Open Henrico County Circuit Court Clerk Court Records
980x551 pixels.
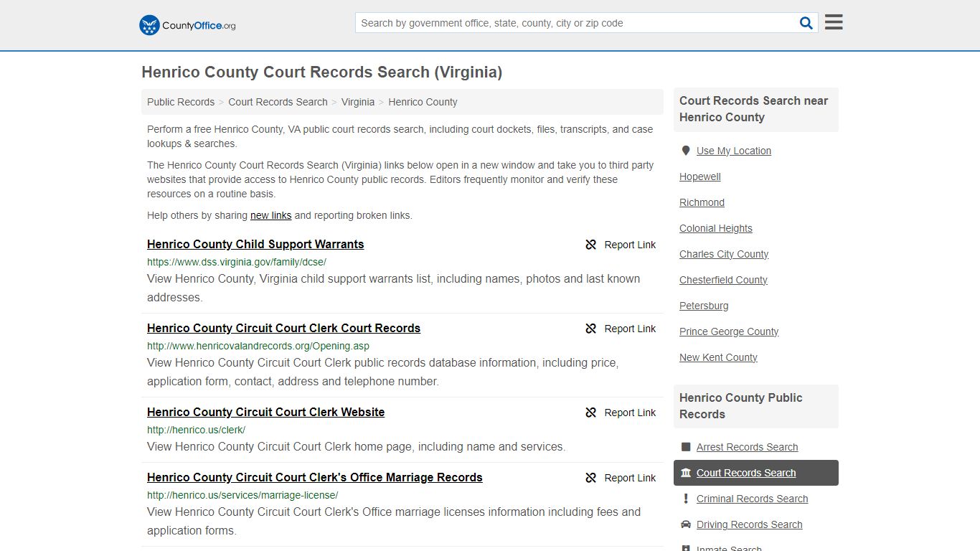(283, 328)
